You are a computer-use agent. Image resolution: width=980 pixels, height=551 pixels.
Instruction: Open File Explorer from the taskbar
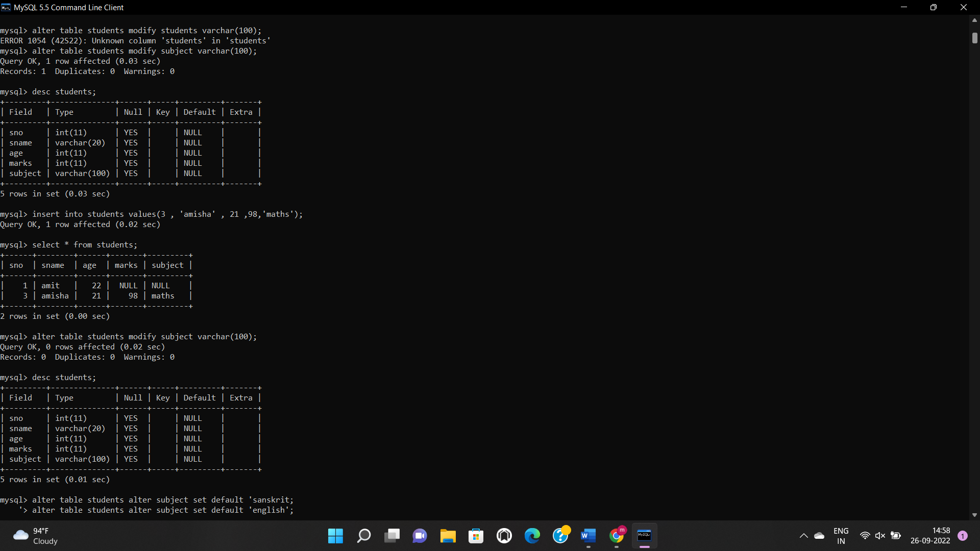[448, 536]
